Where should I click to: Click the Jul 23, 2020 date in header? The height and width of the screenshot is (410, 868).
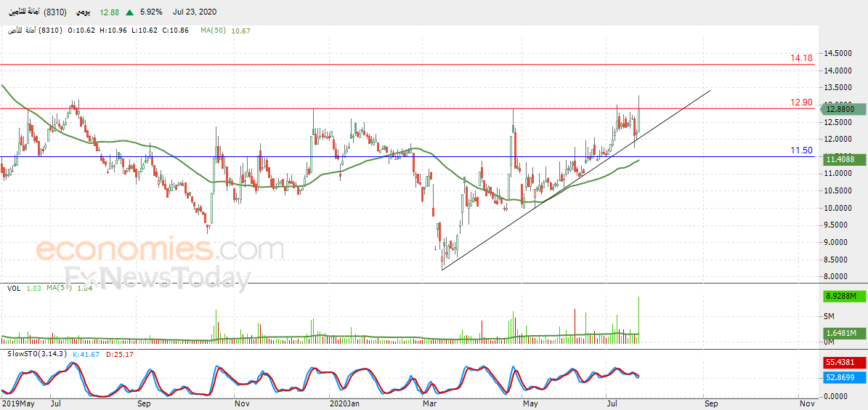click(195, 12)
